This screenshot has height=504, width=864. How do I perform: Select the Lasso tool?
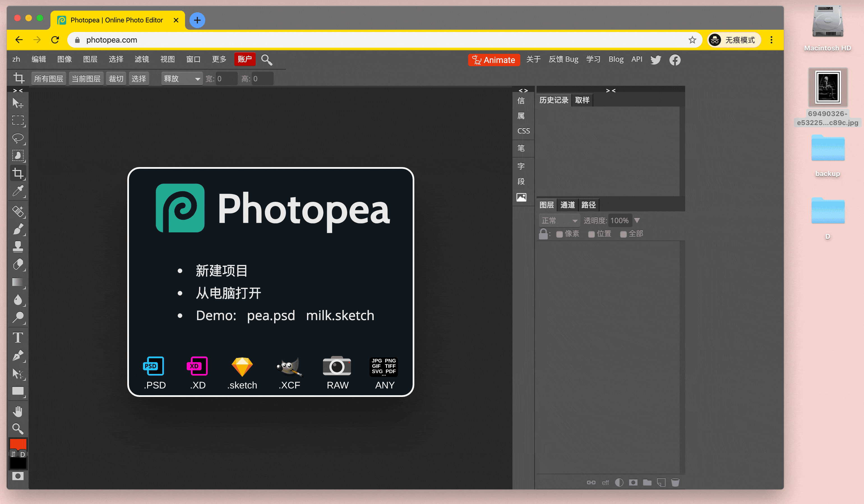click(18, 138)
